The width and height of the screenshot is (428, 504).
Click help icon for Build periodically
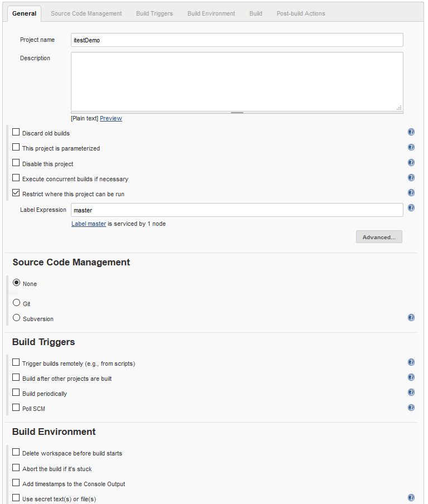pos(411,392)
